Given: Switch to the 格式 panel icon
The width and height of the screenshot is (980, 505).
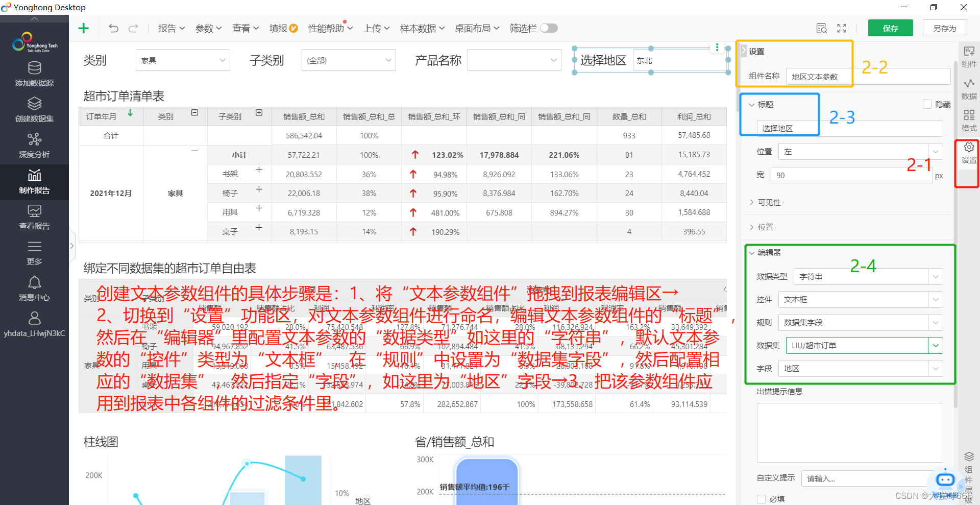Looking at the screenshot, I should point(969,121).
